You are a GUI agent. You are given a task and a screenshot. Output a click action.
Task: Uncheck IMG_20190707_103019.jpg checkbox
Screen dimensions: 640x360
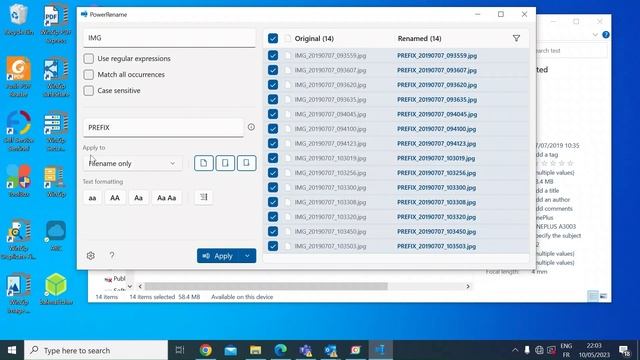click(x=273, y=158)
